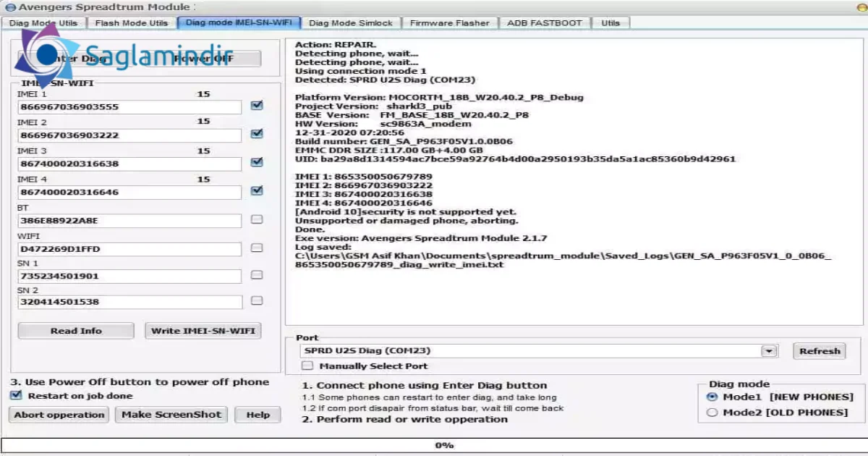Screen dimensions: 868x456
Task: Click the IMEI 1 input field
Action: pyautogui.click(x=129, y=106)
